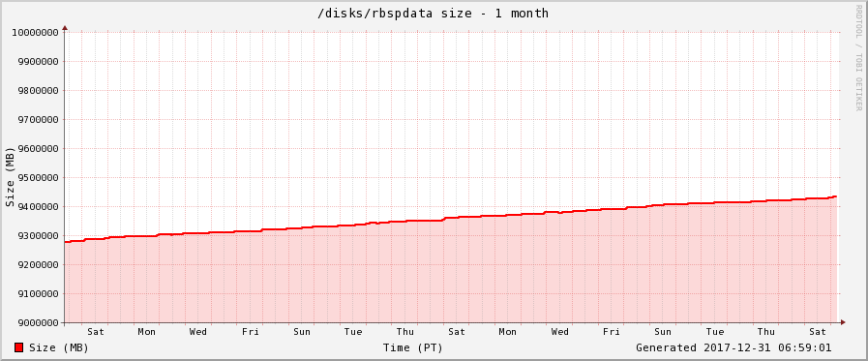Click the 'Size (MB)' vertical axis title
Screen dimensions: 868x361
(x=10, y=177)
